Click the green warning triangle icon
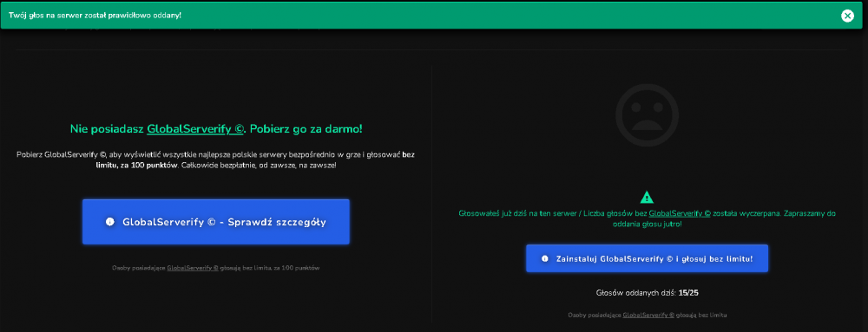This screenshot has height=332, width=868. point(647,198)
